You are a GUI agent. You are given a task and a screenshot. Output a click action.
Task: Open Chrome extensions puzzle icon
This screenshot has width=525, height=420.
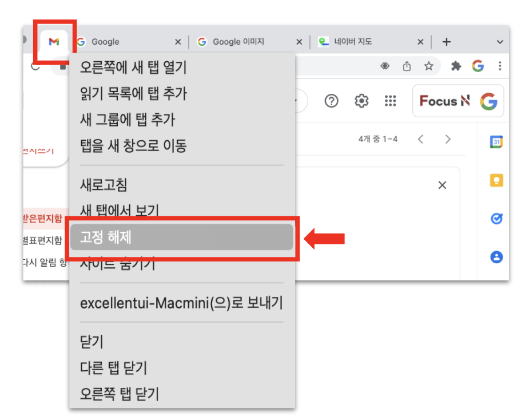[456, 66]
